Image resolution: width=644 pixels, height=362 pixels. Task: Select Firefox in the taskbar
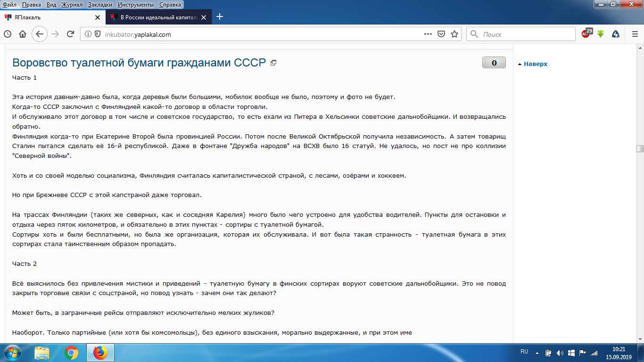(100, 353)
